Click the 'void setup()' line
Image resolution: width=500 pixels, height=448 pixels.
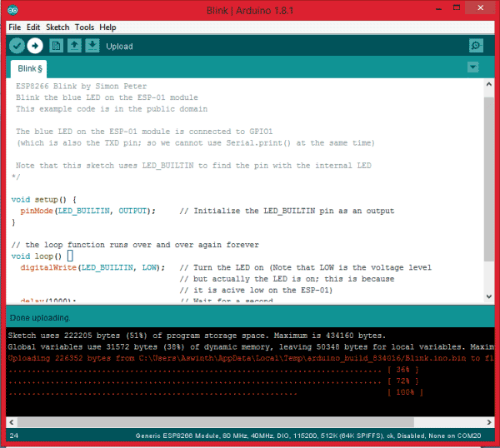[43, 200]
